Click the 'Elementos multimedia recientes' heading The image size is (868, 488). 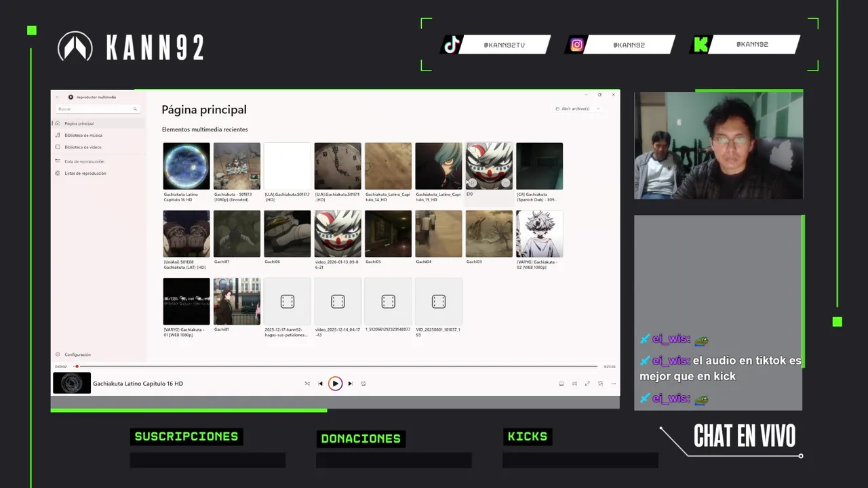point(205,129)
